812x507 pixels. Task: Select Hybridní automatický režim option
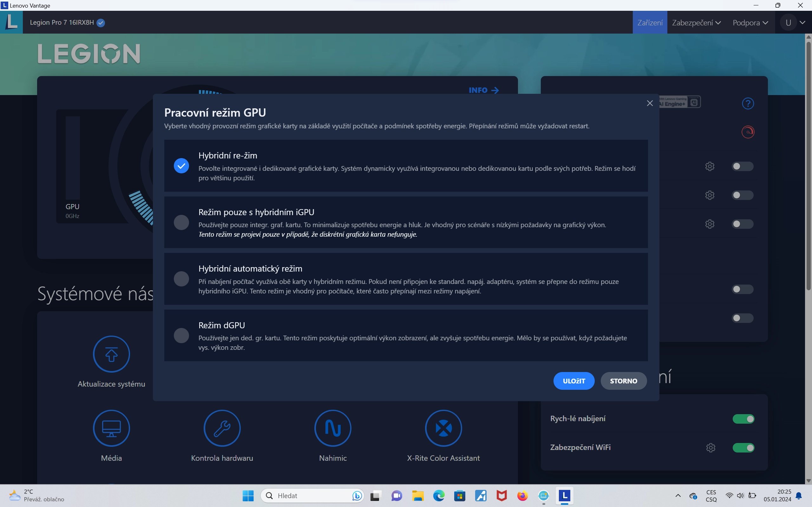tap(181, 279)
